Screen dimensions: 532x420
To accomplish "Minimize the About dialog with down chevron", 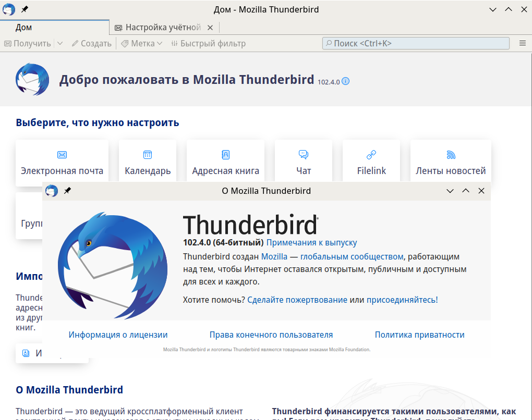I will (450, 191).
